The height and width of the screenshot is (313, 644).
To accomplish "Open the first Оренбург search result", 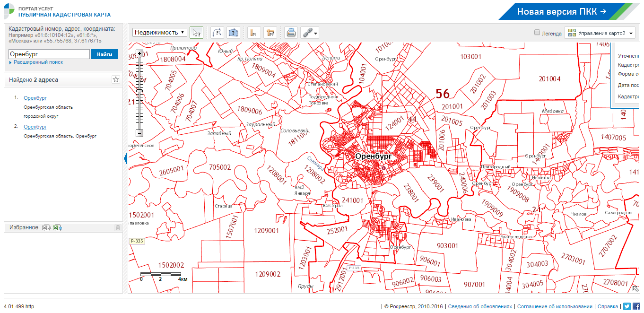I will (35, 98).
